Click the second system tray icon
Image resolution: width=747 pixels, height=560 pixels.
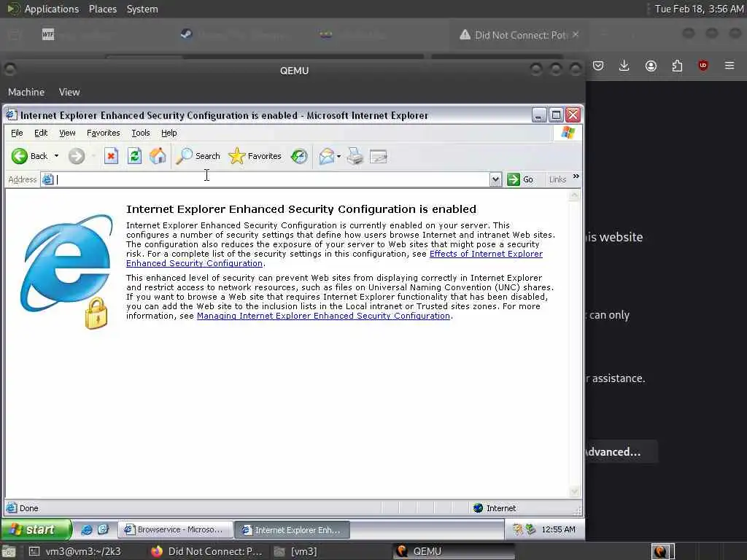click(531, 529)
